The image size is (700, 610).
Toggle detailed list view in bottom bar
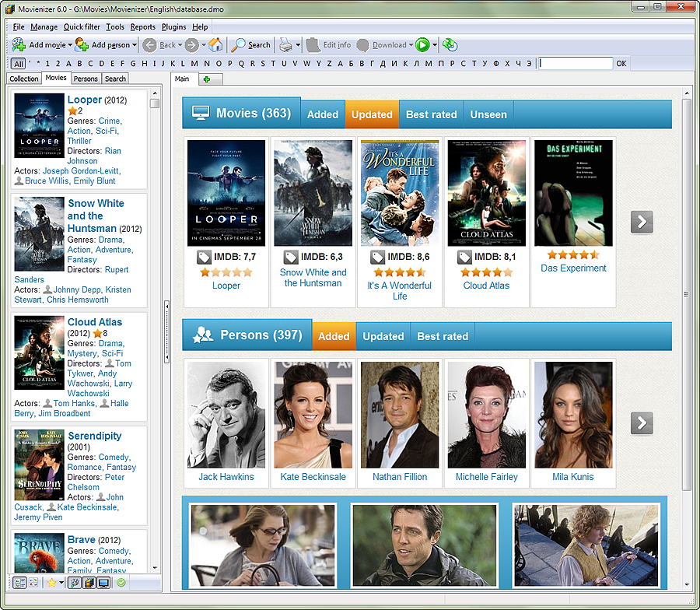pos(19,582)
